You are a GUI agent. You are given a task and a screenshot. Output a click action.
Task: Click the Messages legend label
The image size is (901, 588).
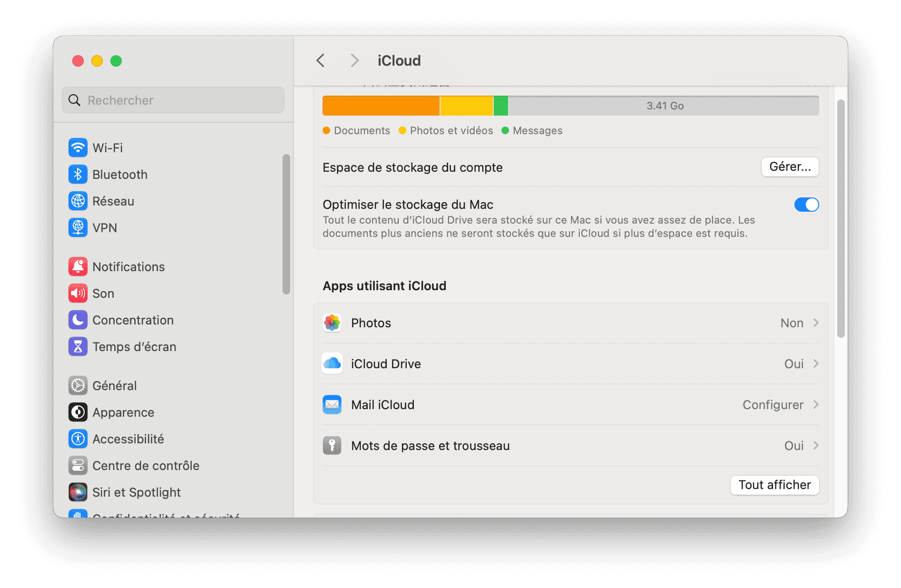tap(538, 131)
